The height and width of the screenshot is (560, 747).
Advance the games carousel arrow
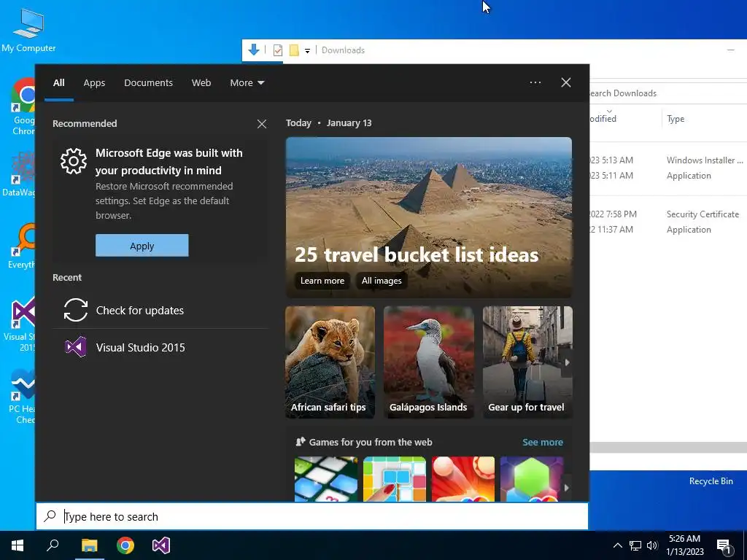click(566, 488)
